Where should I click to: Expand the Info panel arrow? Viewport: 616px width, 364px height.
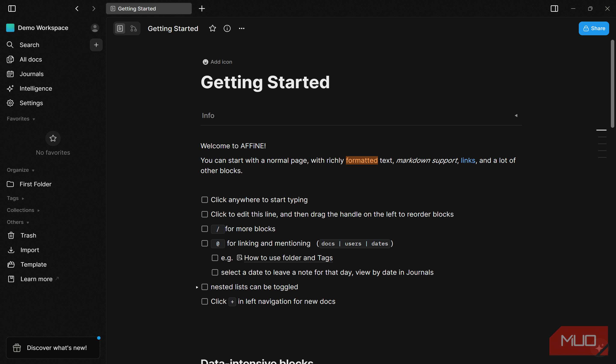[x=516, y=116]
